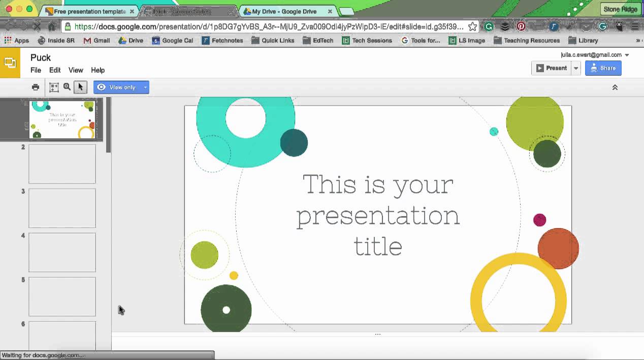This screenshot has height=360, width=644.
Task: Open the Drive bookmark
Action: click(x=131, y=40)
